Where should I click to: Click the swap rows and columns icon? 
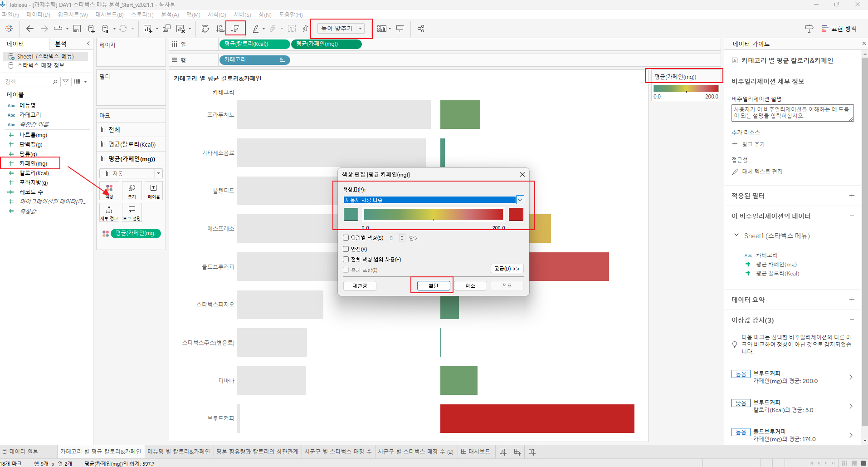205,29
